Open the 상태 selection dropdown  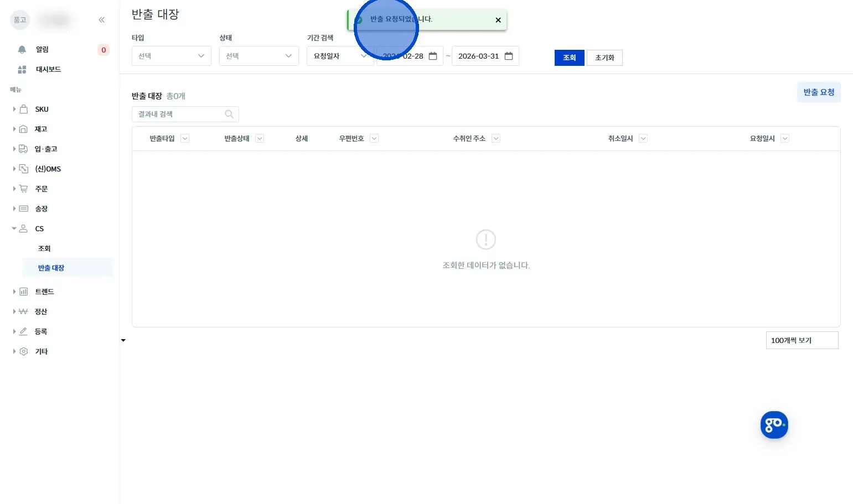pyautogui.click(x=259, y=56)
